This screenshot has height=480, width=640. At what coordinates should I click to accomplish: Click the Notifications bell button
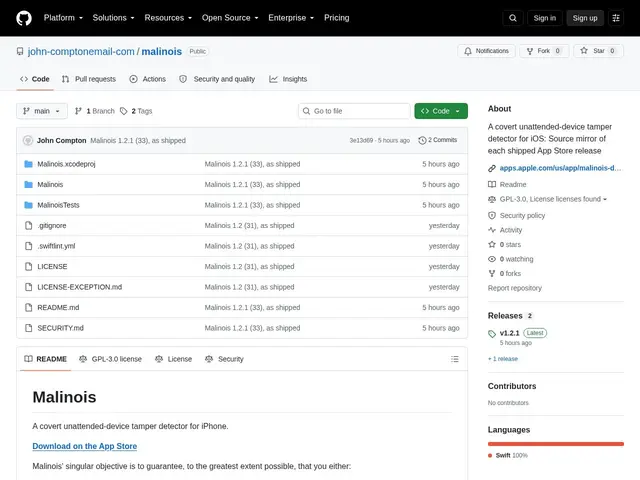[486, 51]
